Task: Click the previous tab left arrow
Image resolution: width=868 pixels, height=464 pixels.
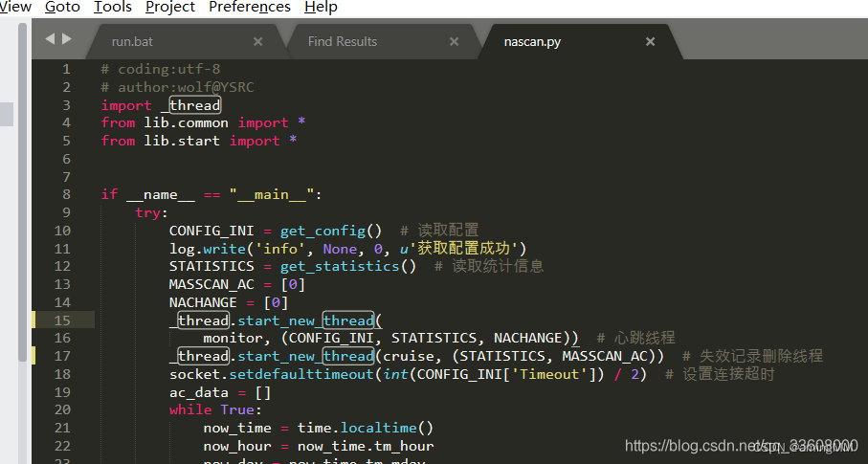Action: (50, 39)
